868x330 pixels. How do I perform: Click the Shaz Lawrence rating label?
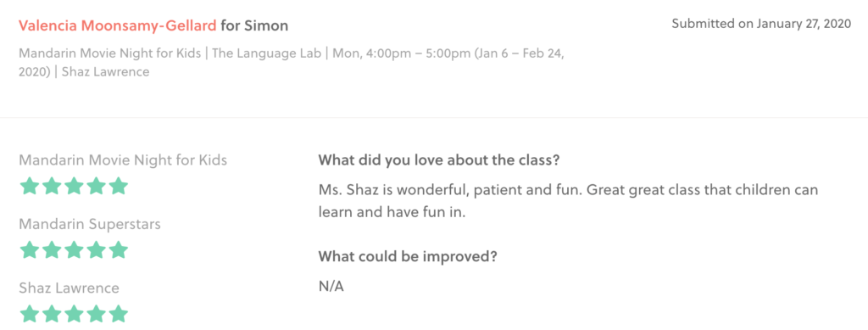70,288
